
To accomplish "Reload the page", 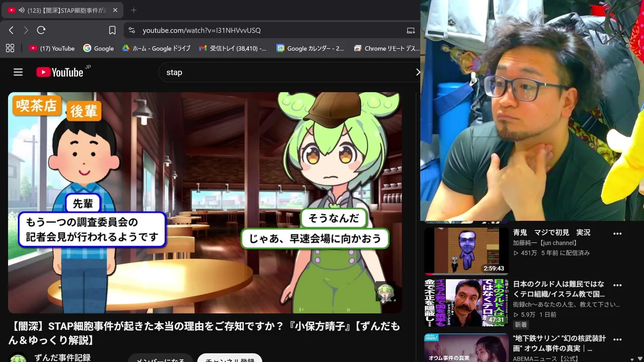I will point(41,30).
